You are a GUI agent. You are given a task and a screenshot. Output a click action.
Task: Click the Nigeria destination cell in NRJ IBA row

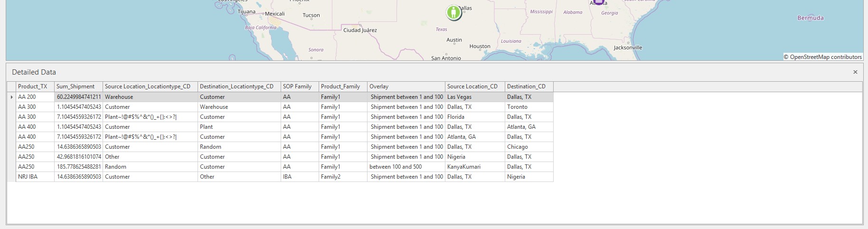coord(529,177)
